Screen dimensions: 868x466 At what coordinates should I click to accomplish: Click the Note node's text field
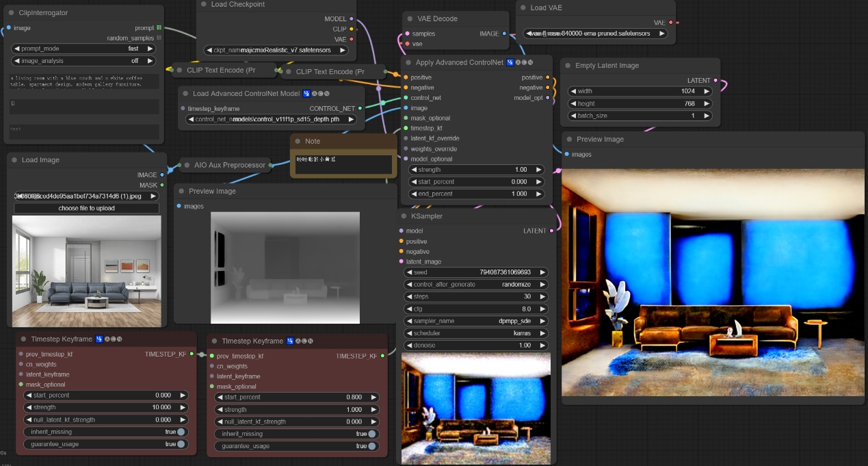point(344,163)
